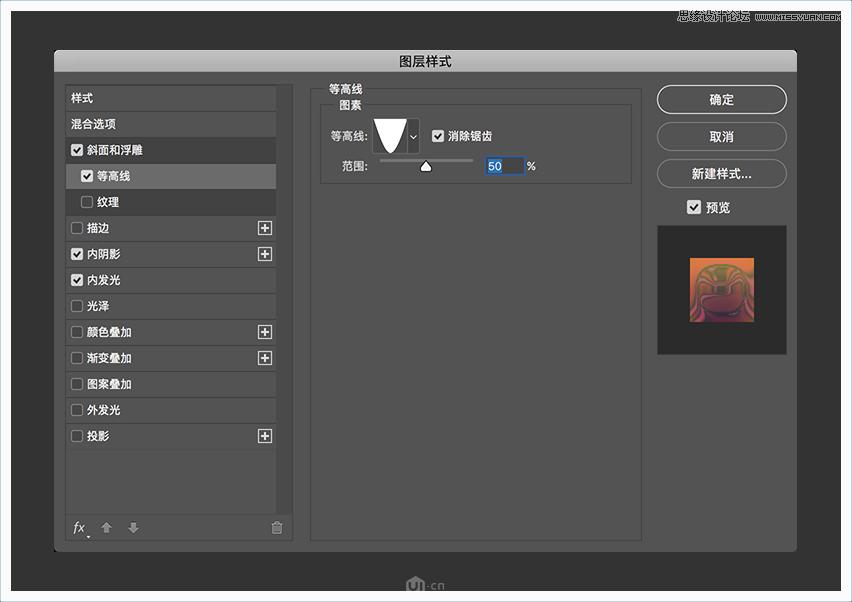
Task: Click the trash icon to delete an effect
Action: [276, 528]
